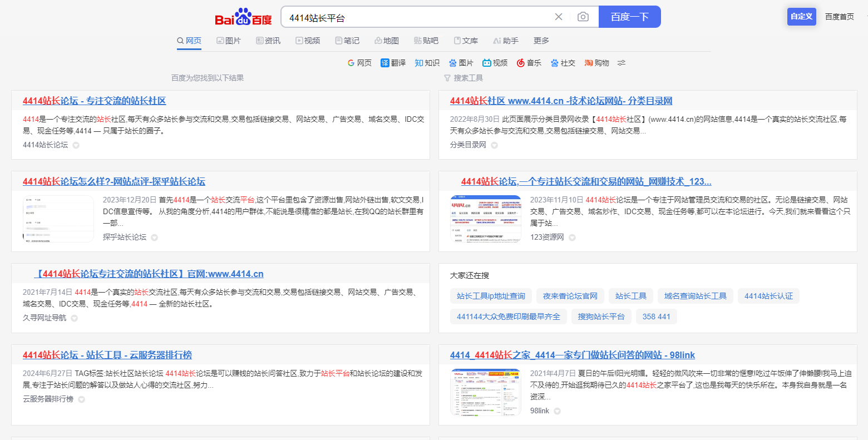The image size is (868, 440).
Task: Expand the arrow next to 4414站长论坛 source
Action: tap(76, 145)
